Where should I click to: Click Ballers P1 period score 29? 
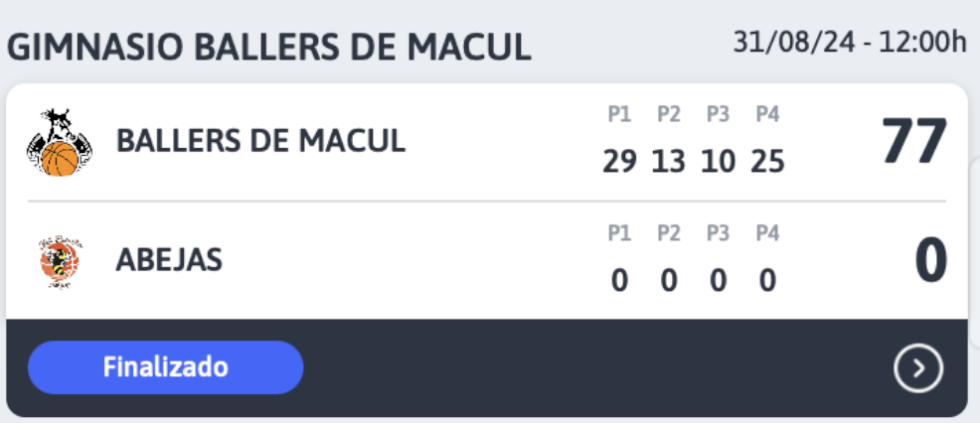(x=619, y=163)
